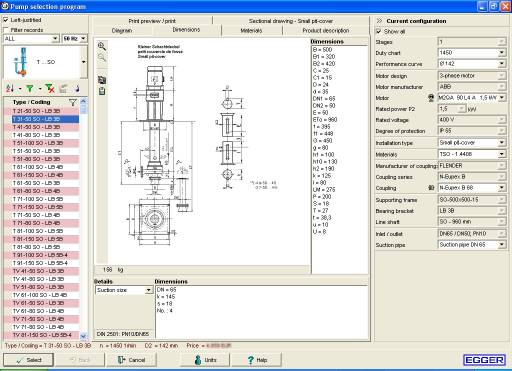
Task: Open the Materials TSO - 1.4408 dropdown
Action: coord(502,154)
